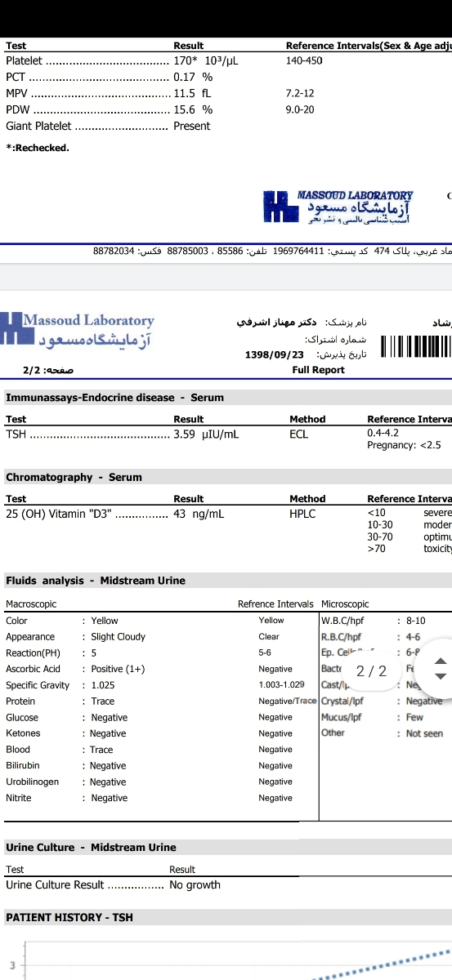Select the Glucose row label
Screen dimensions: 452x980
[x=22, y=718]
